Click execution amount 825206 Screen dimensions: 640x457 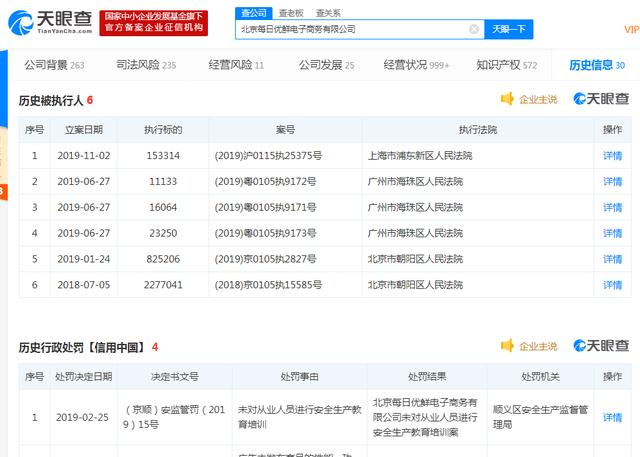tap(163, 259)
